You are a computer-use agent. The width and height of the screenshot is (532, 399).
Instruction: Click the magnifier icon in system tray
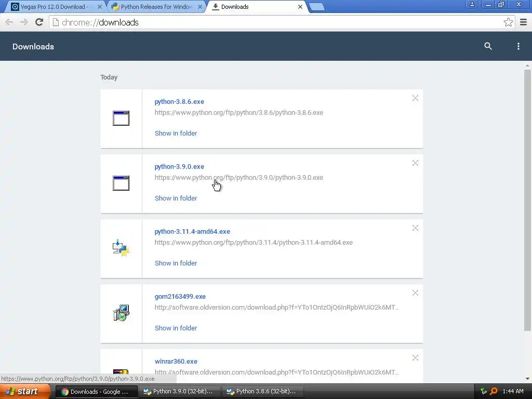click(494, 392)
